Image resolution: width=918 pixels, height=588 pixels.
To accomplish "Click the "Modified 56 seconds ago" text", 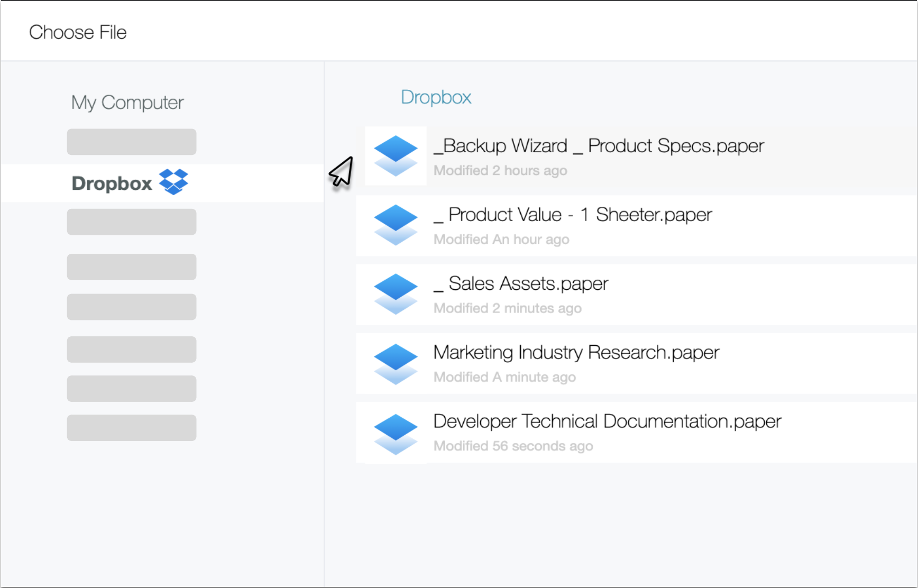I will click(513, 446).
